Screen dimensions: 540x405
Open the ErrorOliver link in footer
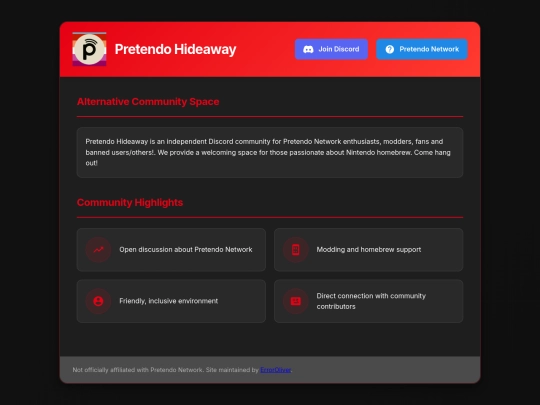tap(276, 370)
